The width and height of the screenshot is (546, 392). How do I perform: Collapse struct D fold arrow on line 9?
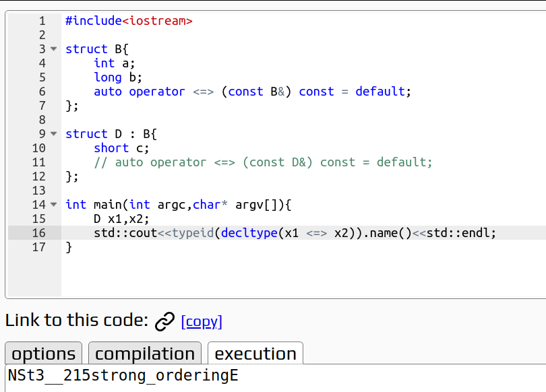(x=54, y=133)
